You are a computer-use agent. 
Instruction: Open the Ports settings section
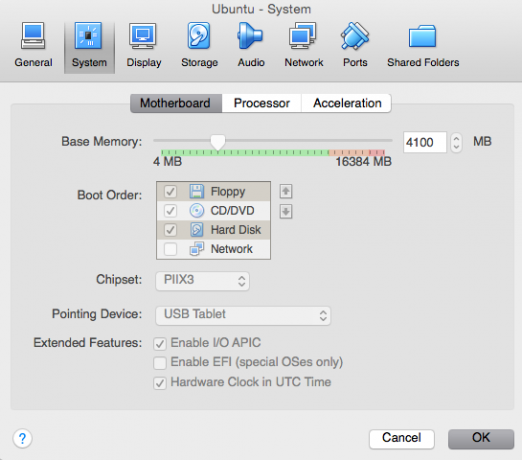[x=355, y=45]
